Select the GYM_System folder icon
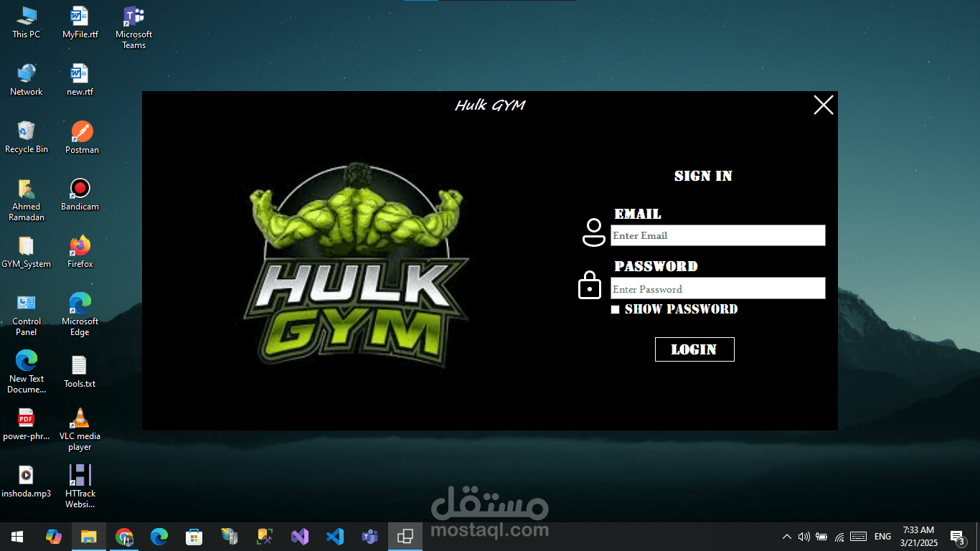This screenshot has width=980, height=551. coord(27,252)
